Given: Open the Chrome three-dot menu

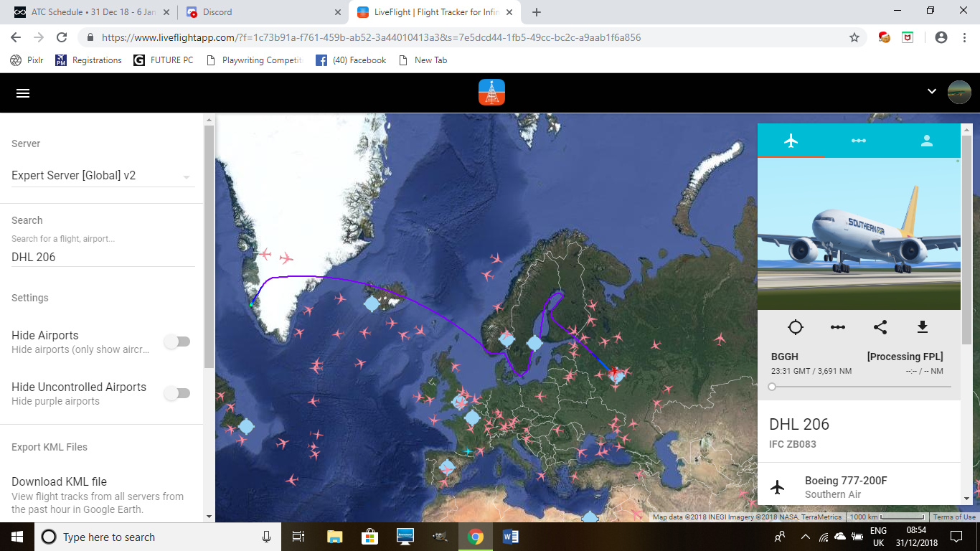Looking at the screenshot, I should (x=963, y=37).
